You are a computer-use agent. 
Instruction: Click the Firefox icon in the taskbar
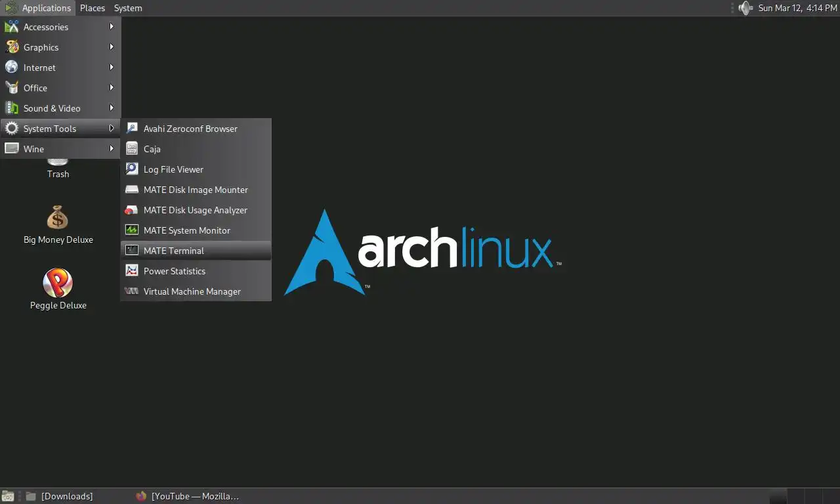[141, 496]
